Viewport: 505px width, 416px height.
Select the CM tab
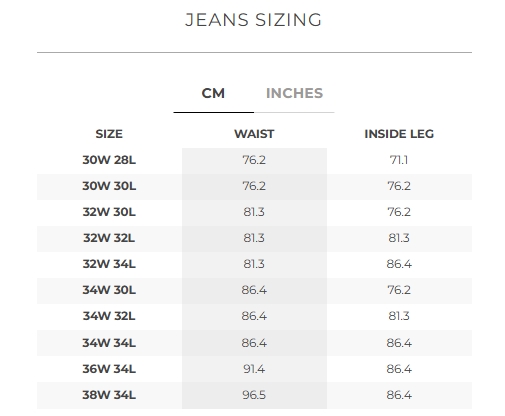pos(213,93)
